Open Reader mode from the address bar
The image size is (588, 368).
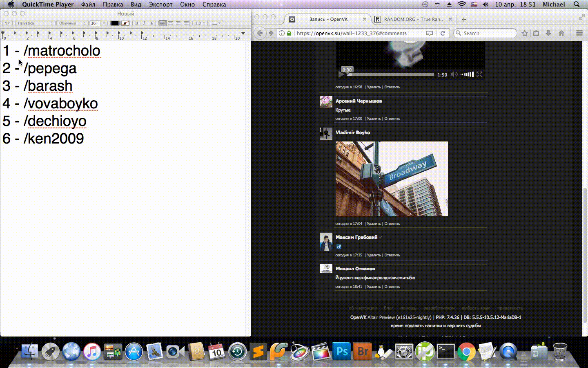[x=430, y=33]
